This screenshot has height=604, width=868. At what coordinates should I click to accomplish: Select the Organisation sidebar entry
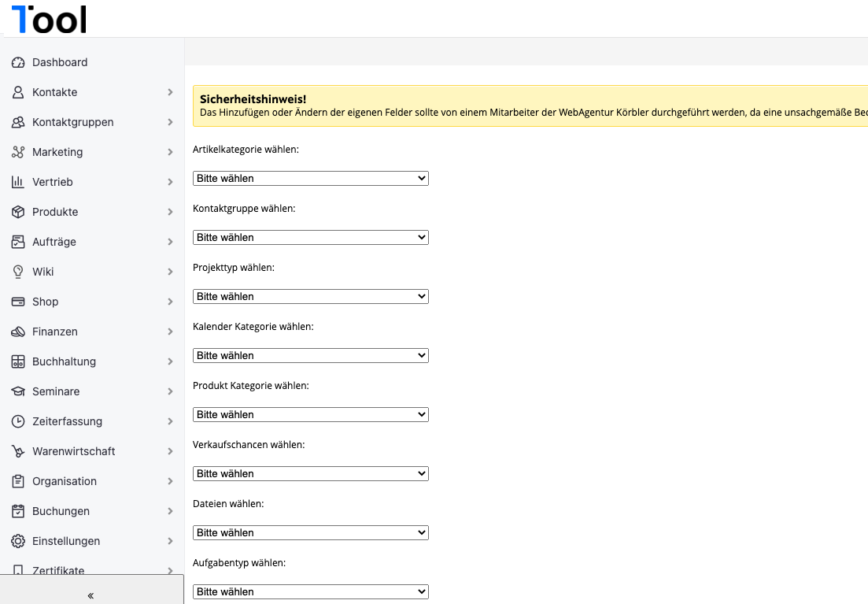65,481
